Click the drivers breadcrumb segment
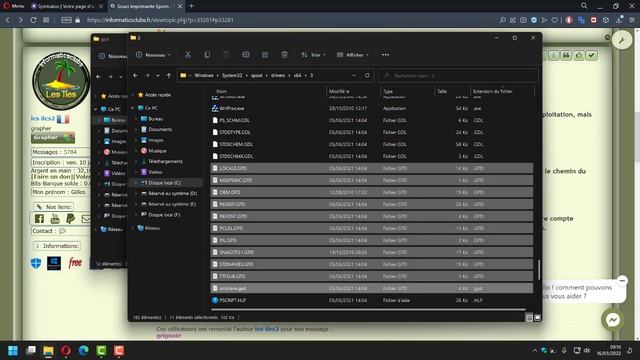 click(x=278, y=76)
